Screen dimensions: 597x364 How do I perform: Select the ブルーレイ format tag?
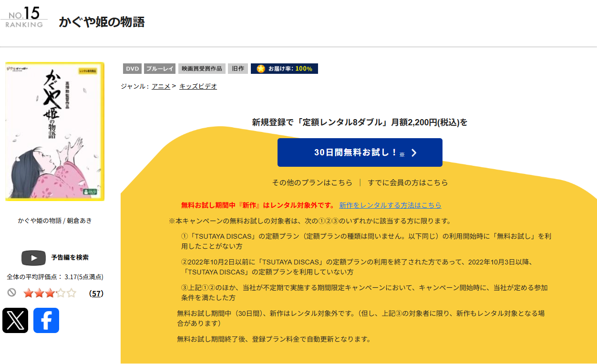pyautogui.click(x=160, y=69)
